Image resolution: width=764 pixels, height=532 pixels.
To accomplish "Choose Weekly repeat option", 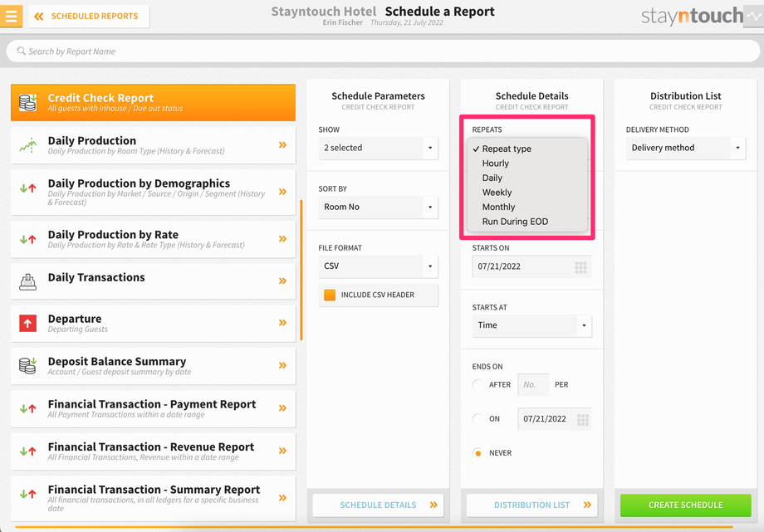I will coord(526,193).
